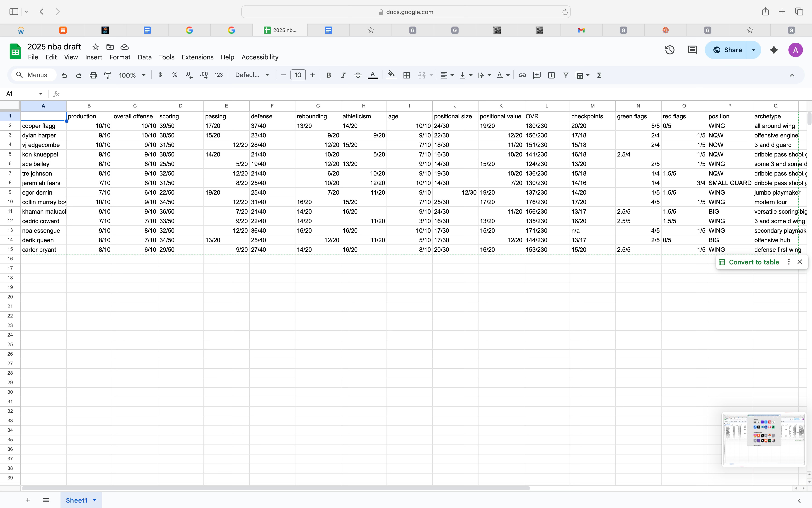This screenshot has width=812, height=508.
Task: Click Convert to table suggestion
Action: click(749, 262)
